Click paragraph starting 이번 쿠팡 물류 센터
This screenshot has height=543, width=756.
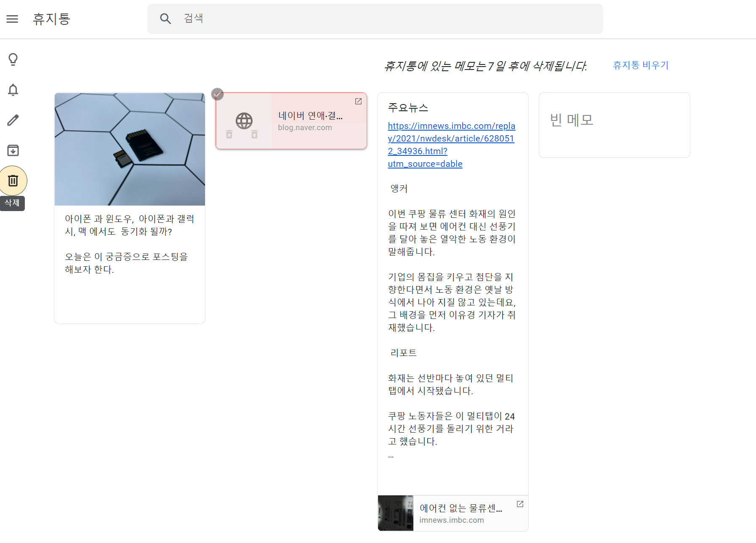tap(452, 233)
